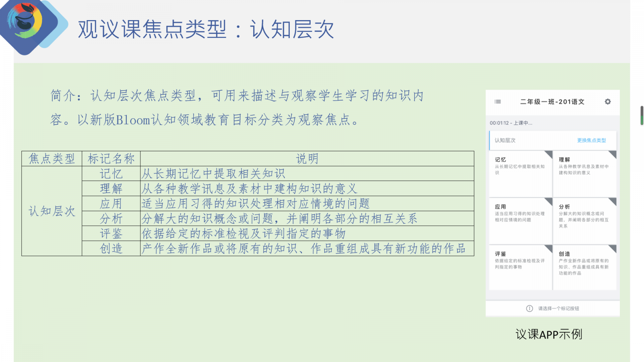This screenshot has width=644, height=362.
Task: Click the 请选择一个标记按钮 prompt text
Action: coord(558,309)
